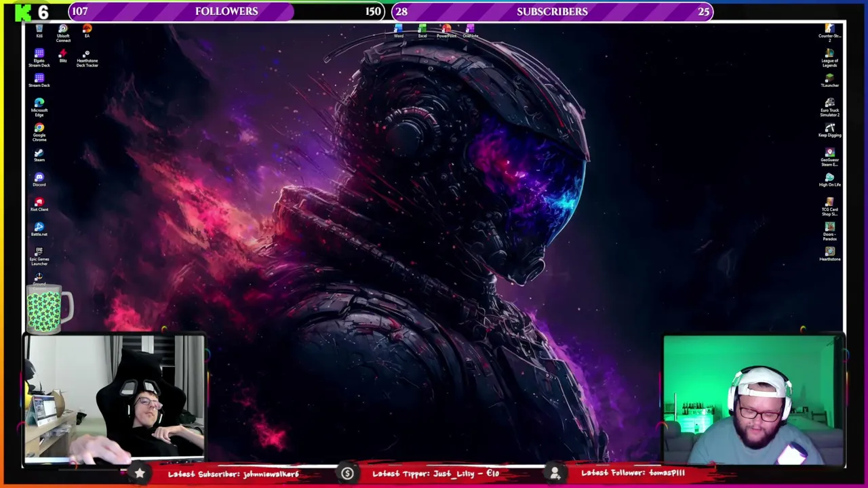Open League of Legends desktop icon

point(829,58)
